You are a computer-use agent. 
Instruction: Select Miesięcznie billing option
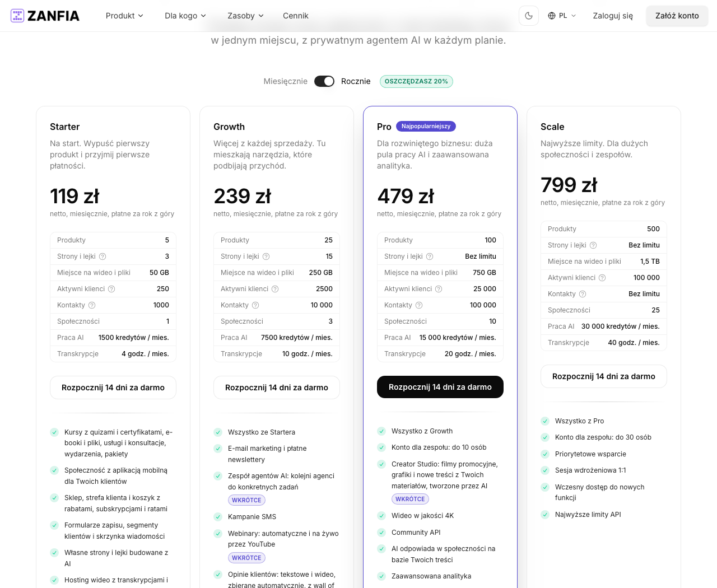click(286, 81)
